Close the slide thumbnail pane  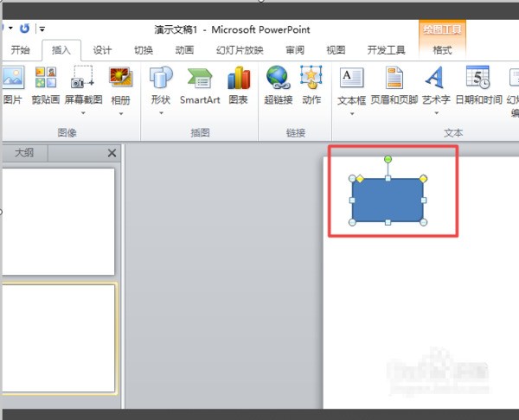tap(112, 153)
